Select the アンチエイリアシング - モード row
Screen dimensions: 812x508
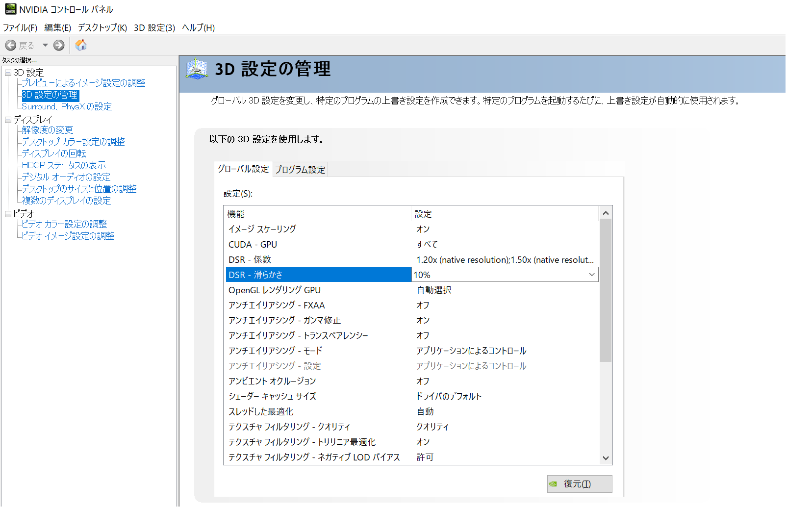click(412, 351)
